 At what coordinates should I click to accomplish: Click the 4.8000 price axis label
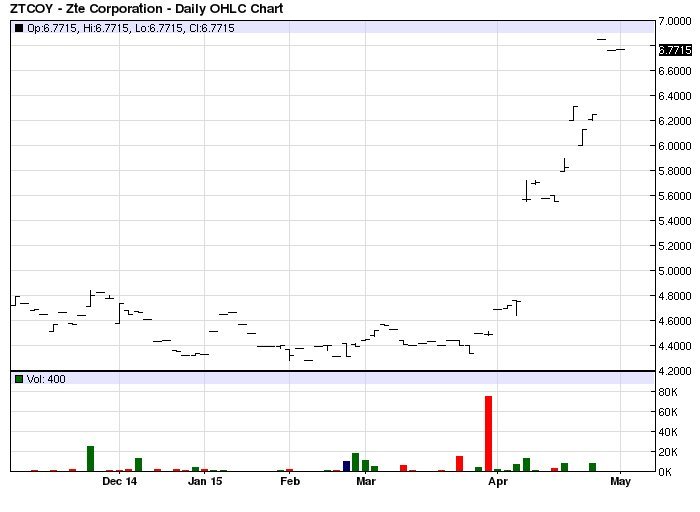coord(675,296)
